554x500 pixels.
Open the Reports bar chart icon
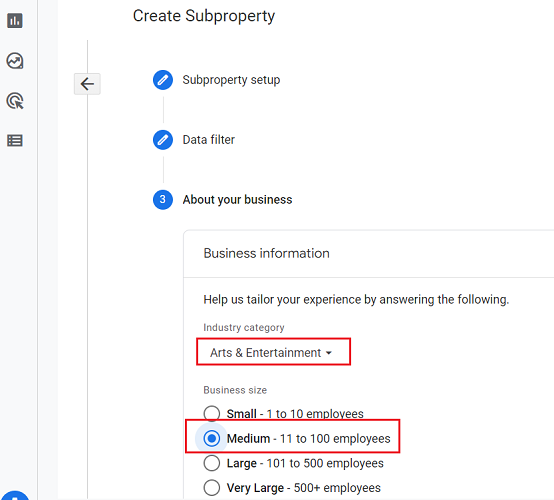15,20
